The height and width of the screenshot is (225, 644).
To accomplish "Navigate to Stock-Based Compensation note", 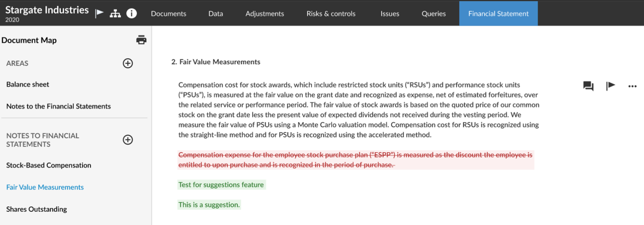I will click(49, 165).
